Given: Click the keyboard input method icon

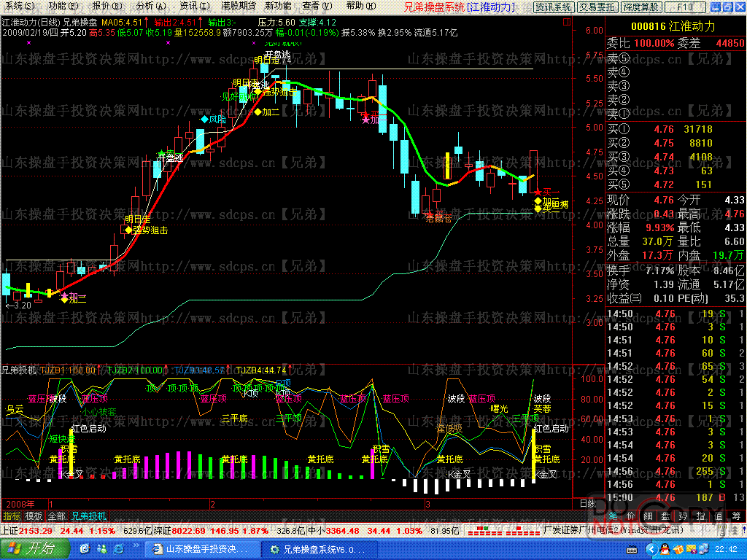Looking at the screenshot, I should tap(632, 550).
